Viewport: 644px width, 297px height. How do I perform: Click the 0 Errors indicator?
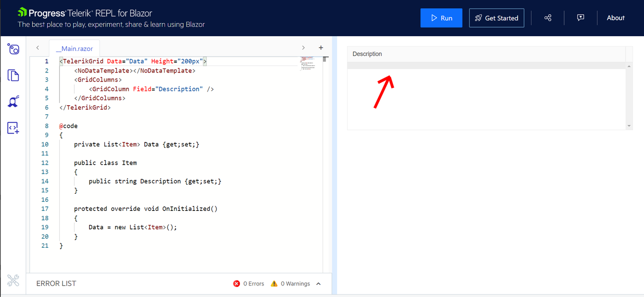click(249, 284)
